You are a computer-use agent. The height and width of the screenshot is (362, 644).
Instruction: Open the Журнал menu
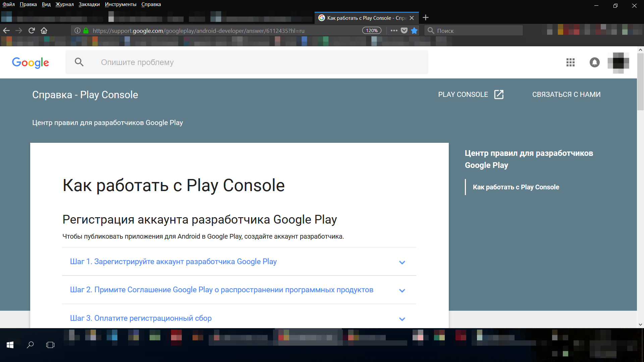[64, 4]
